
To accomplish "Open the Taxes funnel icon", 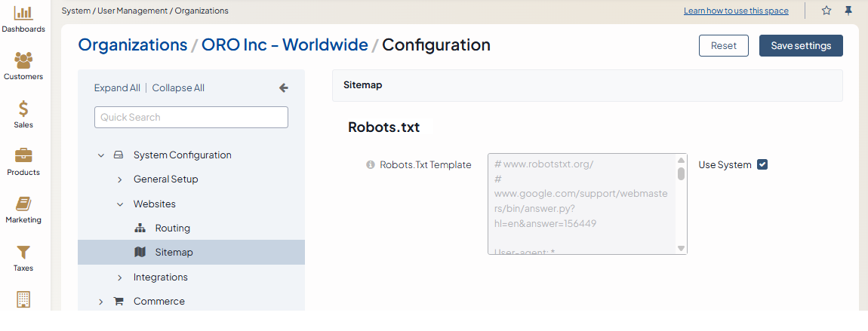I will pyautogui.click(x=23, y=252).
